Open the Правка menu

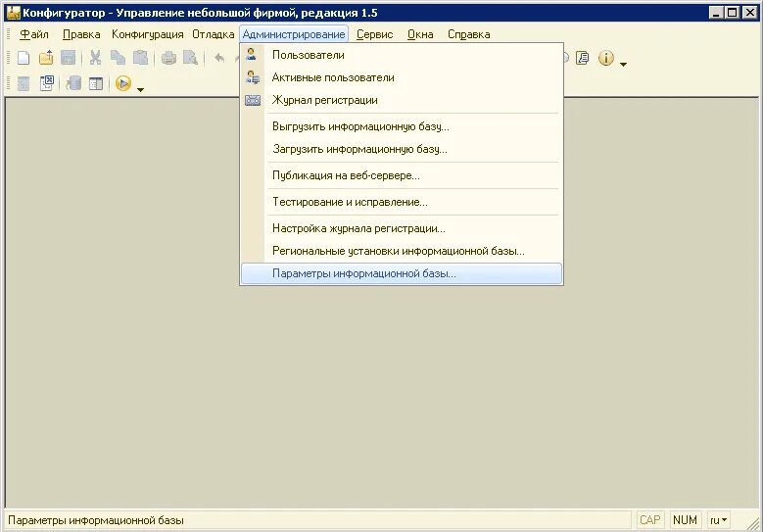(81, 34)
